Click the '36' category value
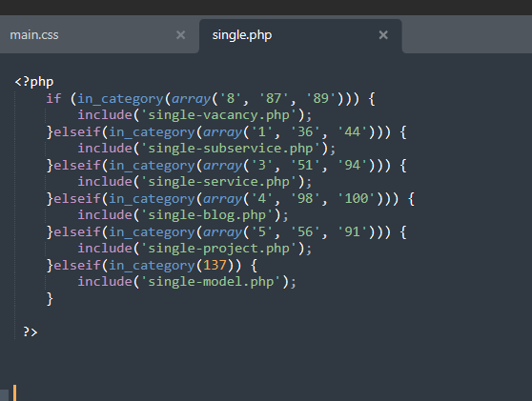Viewport: 532px width, 401px height. point(305,131)
